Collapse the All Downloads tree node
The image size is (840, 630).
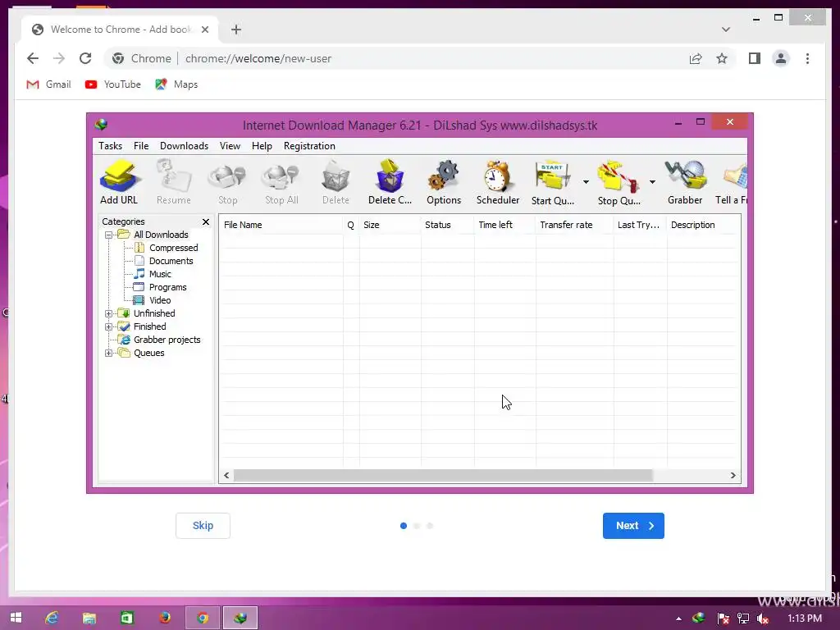coord(109,235)
